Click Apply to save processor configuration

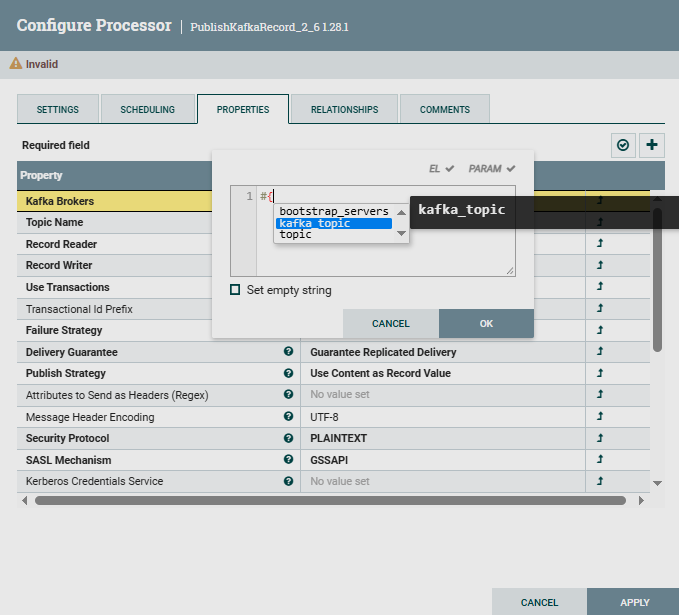[634, 602]
